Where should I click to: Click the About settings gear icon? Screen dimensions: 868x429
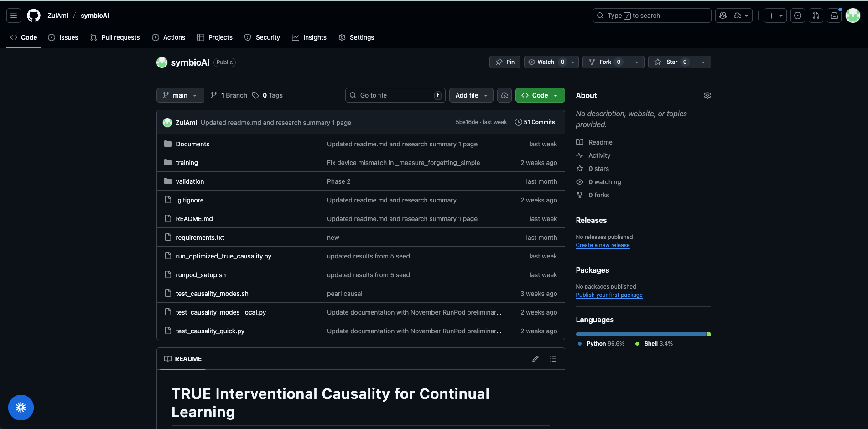pos(707,95)
